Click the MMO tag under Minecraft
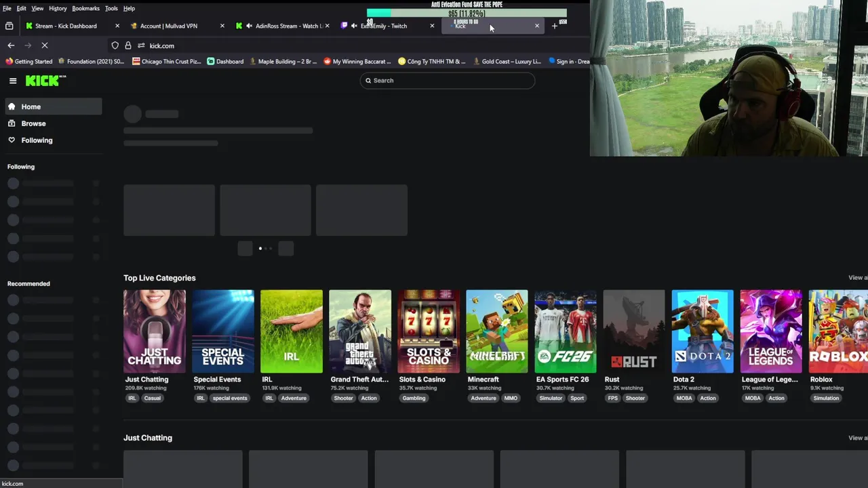Image resolution: width=868 pixels, height=488 pixels. coord(511,399)
